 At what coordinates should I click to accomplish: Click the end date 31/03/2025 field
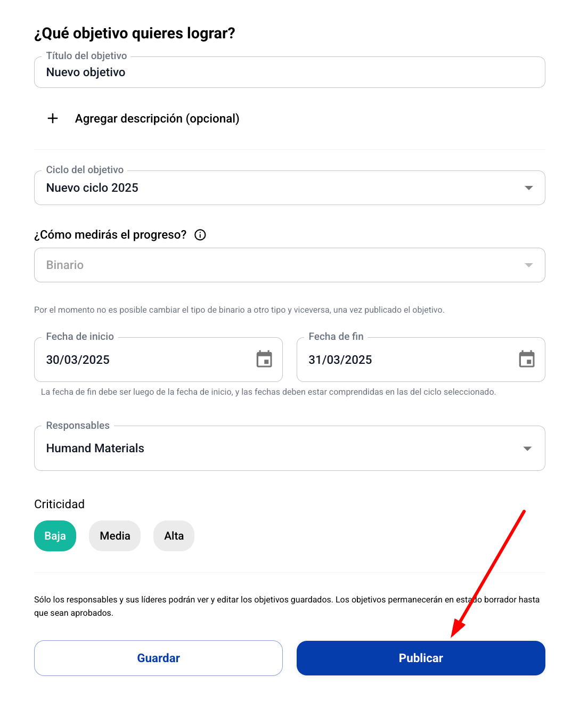(x=421, y=360)
